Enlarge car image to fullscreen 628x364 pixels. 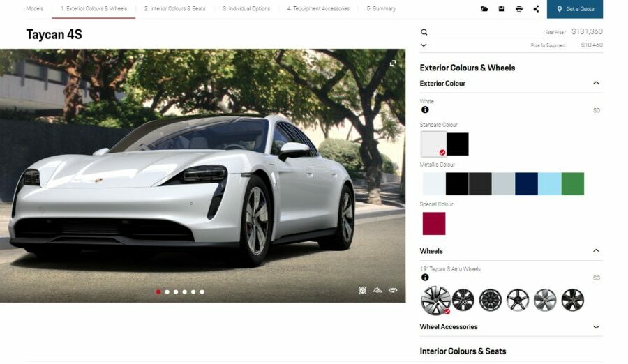(393, 63)
